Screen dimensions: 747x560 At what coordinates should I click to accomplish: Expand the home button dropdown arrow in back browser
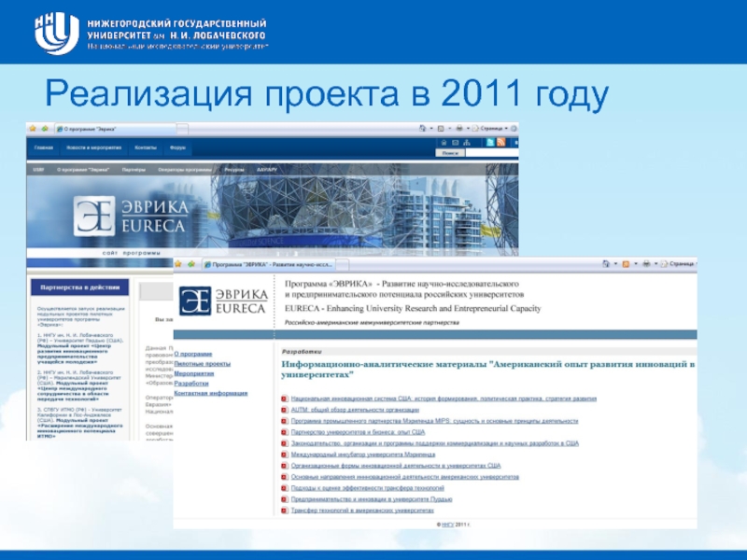coord(430,128)
